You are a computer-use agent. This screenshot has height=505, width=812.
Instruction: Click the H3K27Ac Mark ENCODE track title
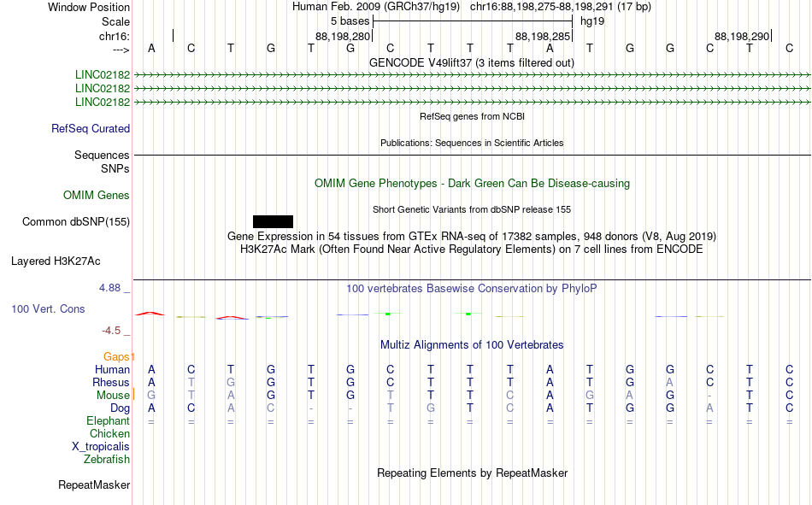[472, 250]
